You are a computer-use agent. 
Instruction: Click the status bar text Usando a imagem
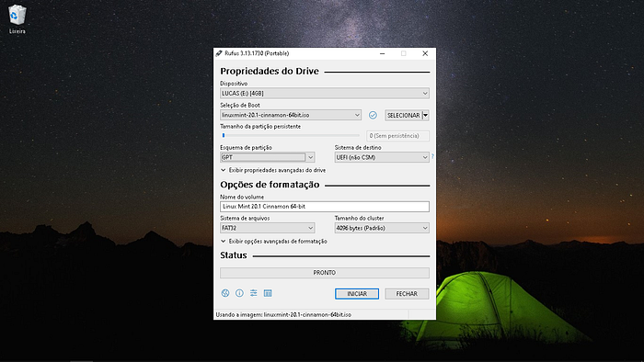click(x=283, y=315)
